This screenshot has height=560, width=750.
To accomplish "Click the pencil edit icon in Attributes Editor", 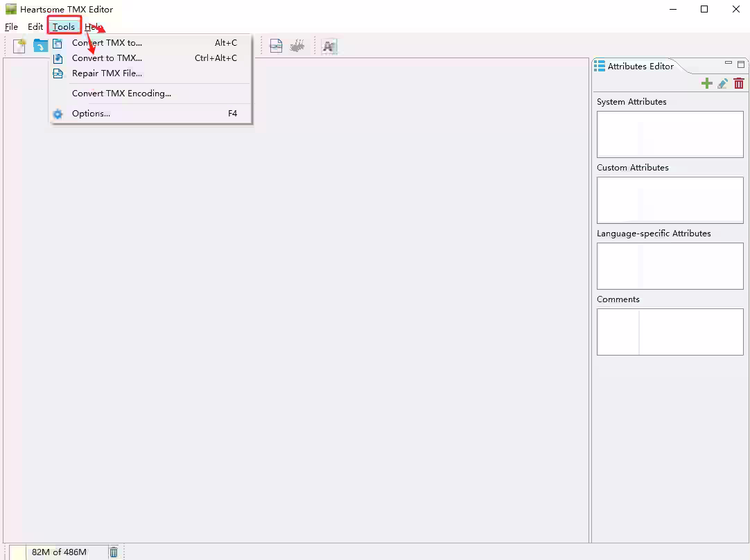I will [x=723, y=83].
